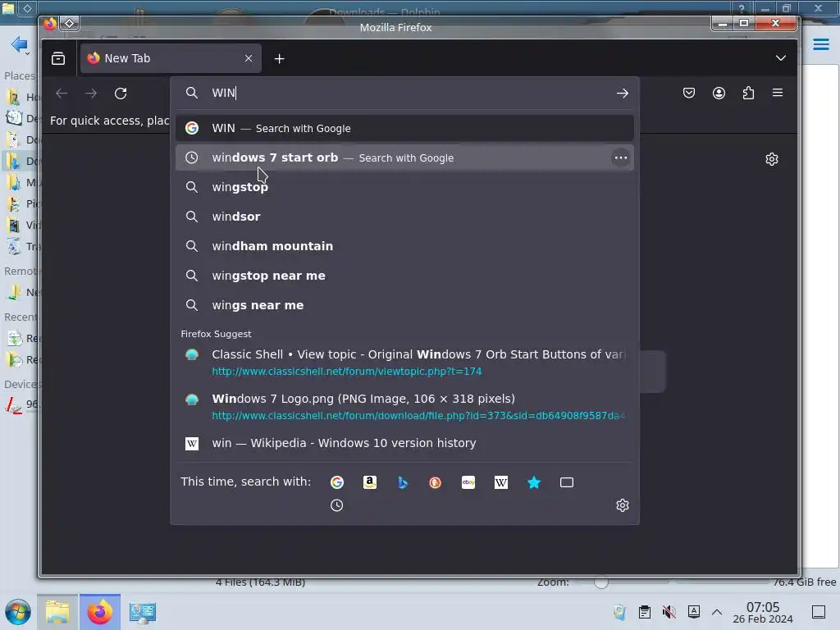Expand the List all tabs chevron
Screen dimensions: 840x630
coord(781,58)
